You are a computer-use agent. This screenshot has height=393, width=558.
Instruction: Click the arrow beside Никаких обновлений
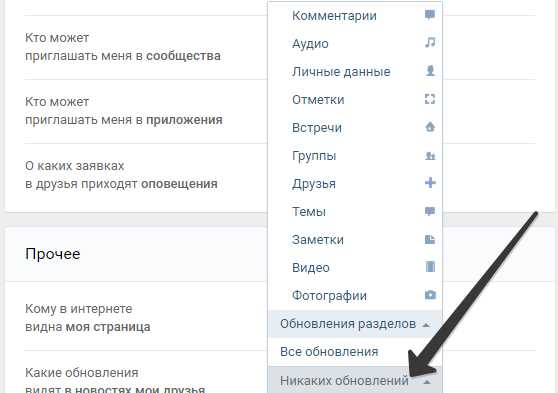427,382
